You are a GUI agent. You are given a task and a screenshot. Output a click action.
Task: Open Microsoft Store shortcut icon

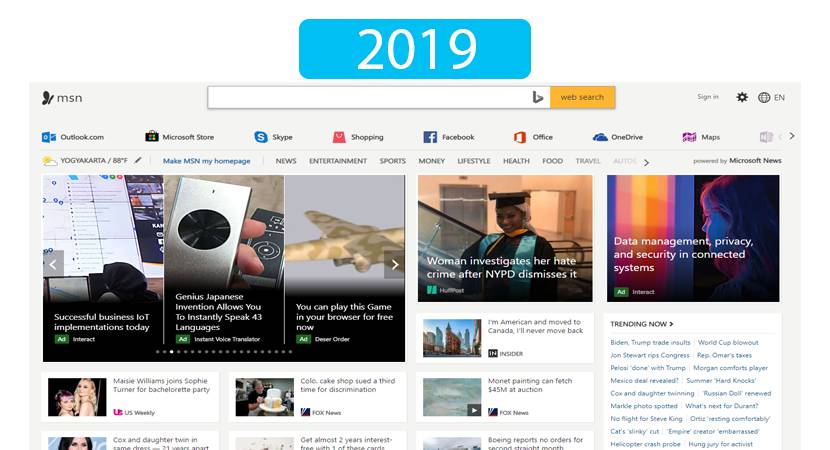(x=152, y=137)
